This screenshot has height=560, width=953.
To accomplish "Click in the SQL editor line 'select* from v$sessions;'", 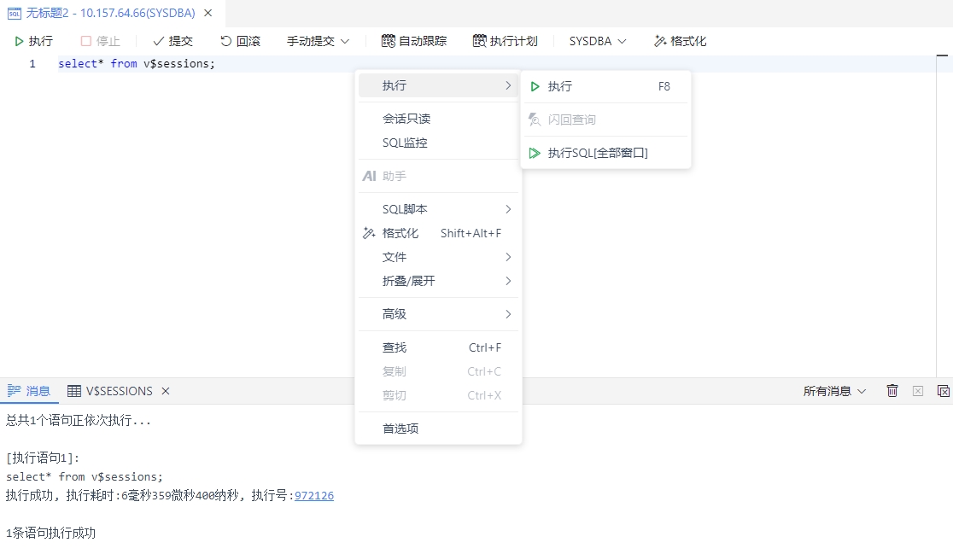I will tap(137, 64).
